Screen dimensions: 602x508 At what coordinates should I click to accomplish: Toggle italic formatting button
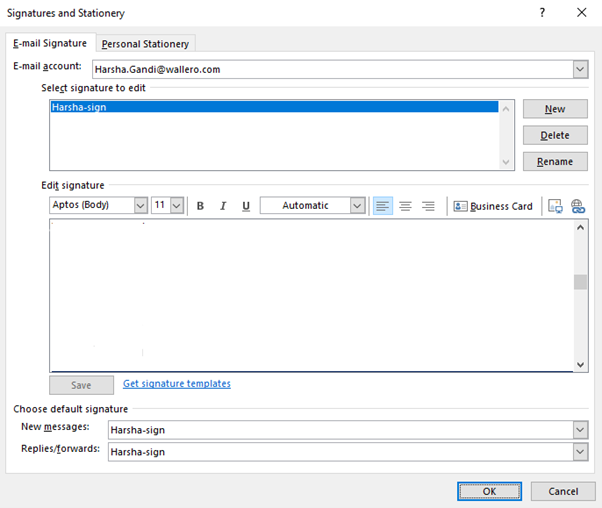(223, 206)
